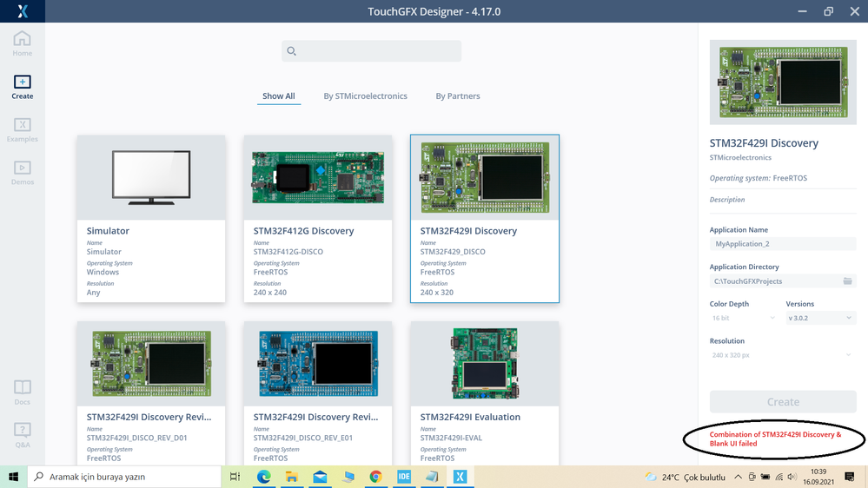Select STM32F429I_DISCO_REV_D01 board card
Image resolution: width=868 pixels, height=488 pixels.
[151, 392]
